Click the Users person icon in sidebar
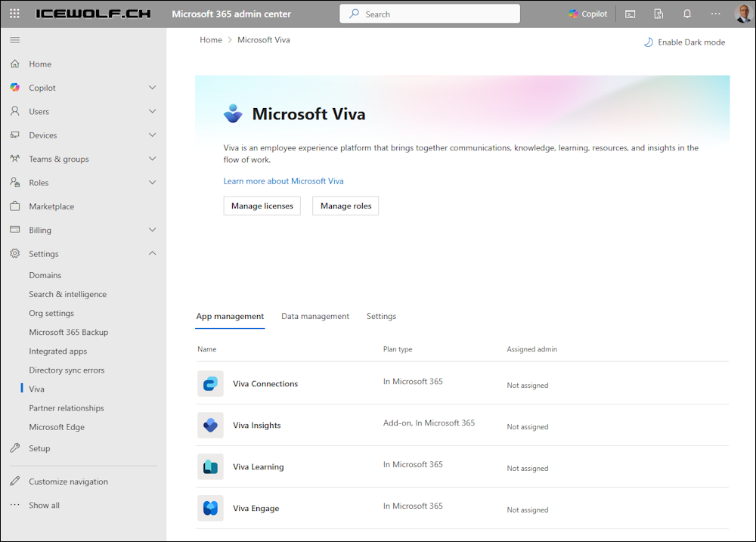The height and width of the screenshot is (542, 756). click(15, 111)
